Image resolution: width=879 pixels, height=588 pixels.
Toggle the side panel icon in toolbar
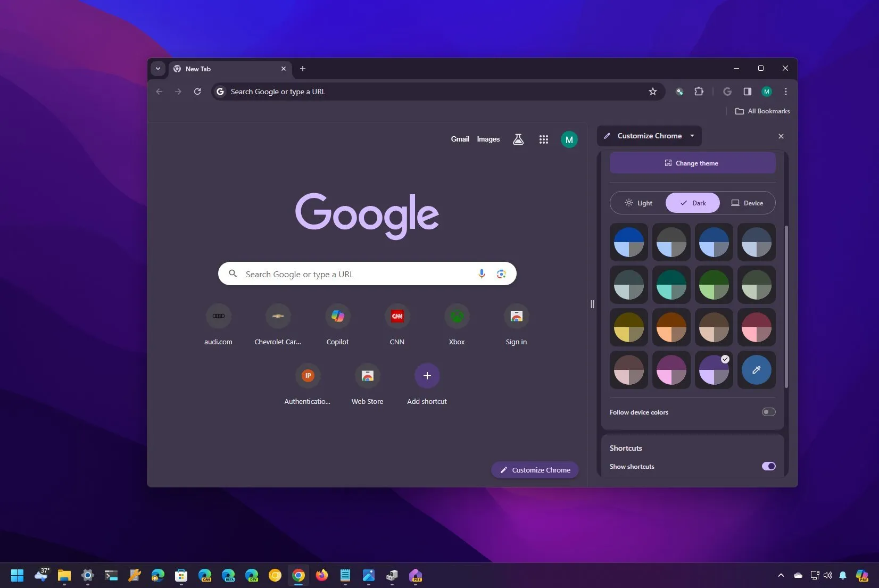point(748,92)
